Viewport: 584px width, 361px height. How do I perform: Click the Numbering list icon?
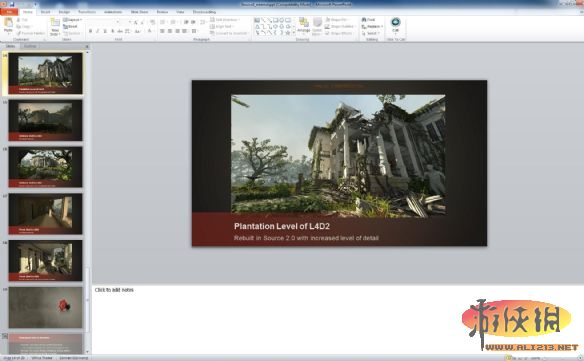click(x=173, y=22)
